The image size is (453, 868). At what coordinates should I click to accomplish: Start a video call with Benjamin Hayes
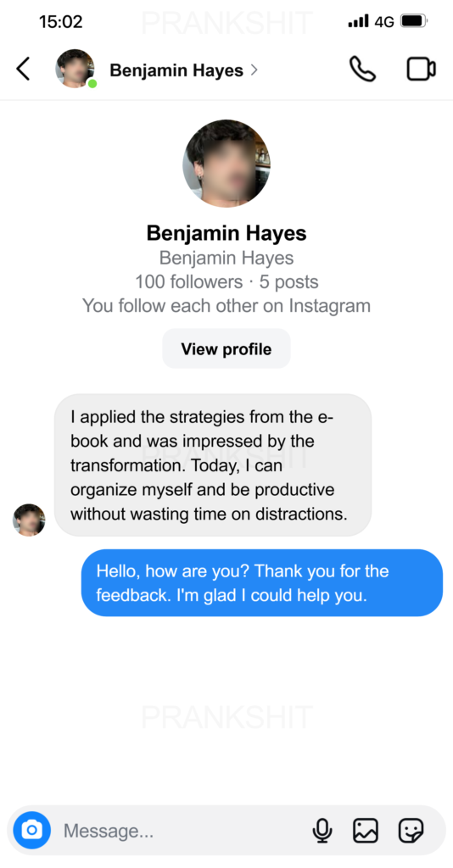422,70
